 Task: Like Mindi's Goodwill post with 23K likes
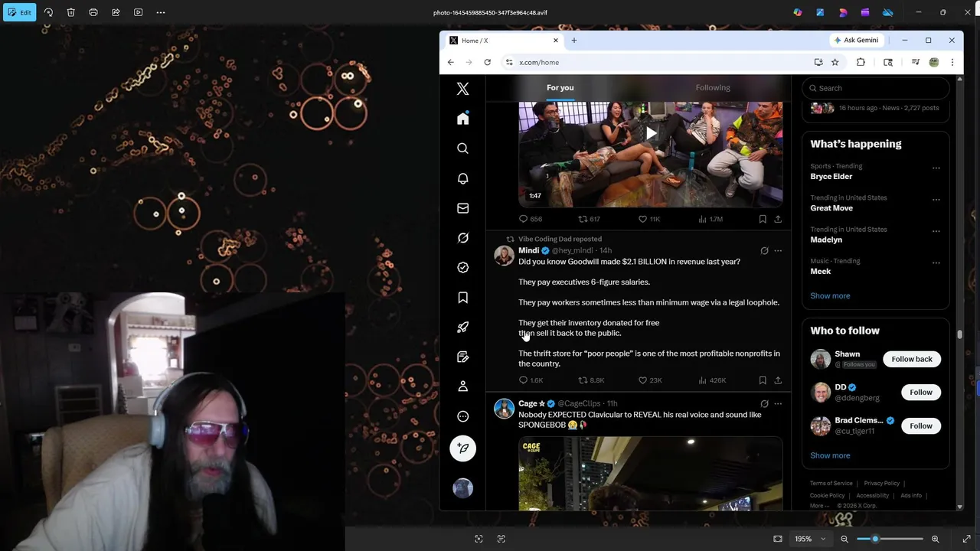pyautogui.click(x=650, y=380)
